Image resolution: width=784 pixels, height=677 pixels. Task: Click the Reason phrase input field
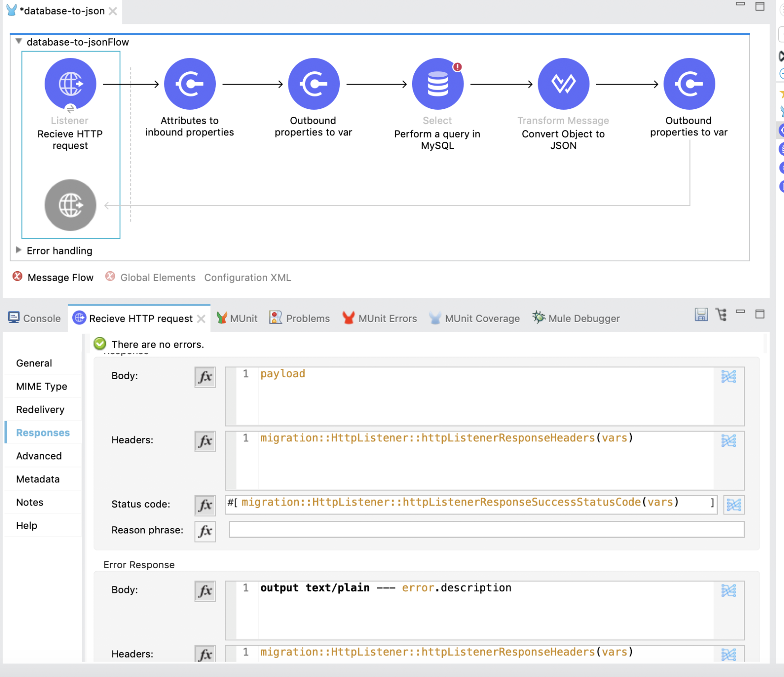pyautogui.click(x=486, y=530)
